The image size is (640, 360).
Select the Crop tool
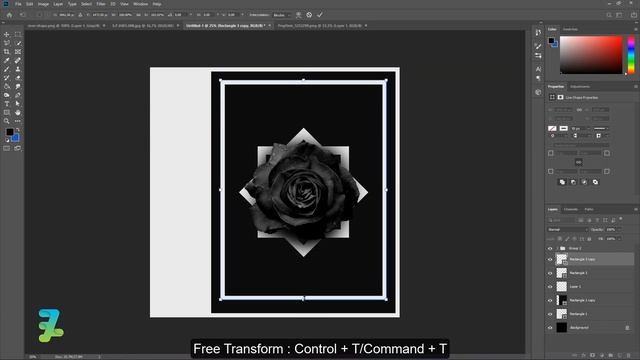[7, 52]
